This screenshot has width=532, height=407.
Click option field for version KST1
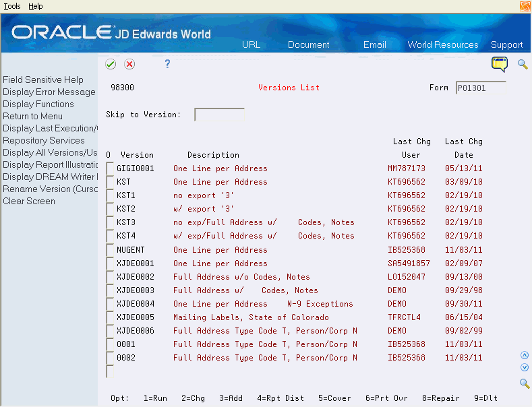pyautogui.click(x=110, y=195)
